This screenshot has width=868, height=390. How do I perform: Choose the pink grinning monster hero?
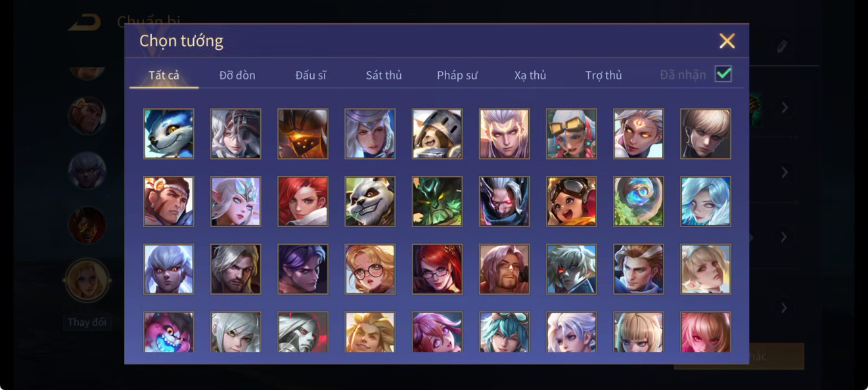pos(169,332)
